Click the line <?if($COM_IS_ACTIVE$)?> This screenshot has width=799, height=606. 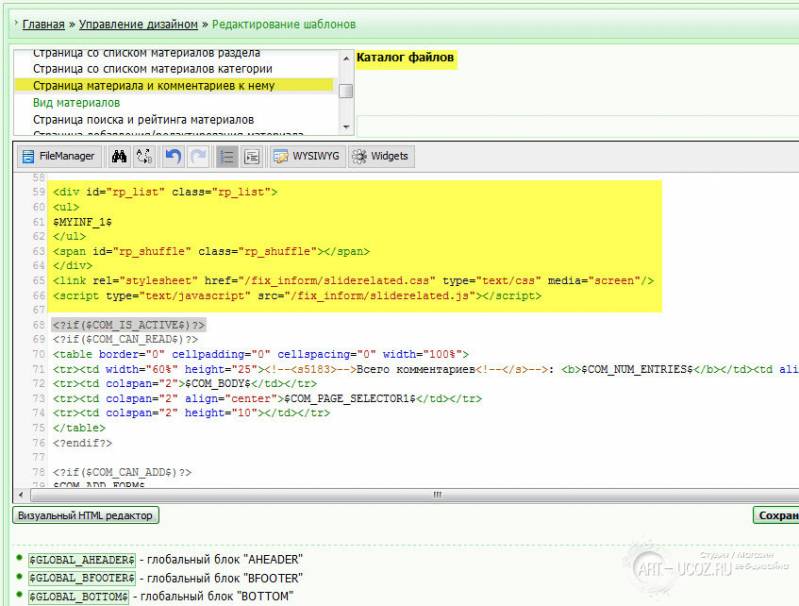pyautogui.click(x=128, y=325)
